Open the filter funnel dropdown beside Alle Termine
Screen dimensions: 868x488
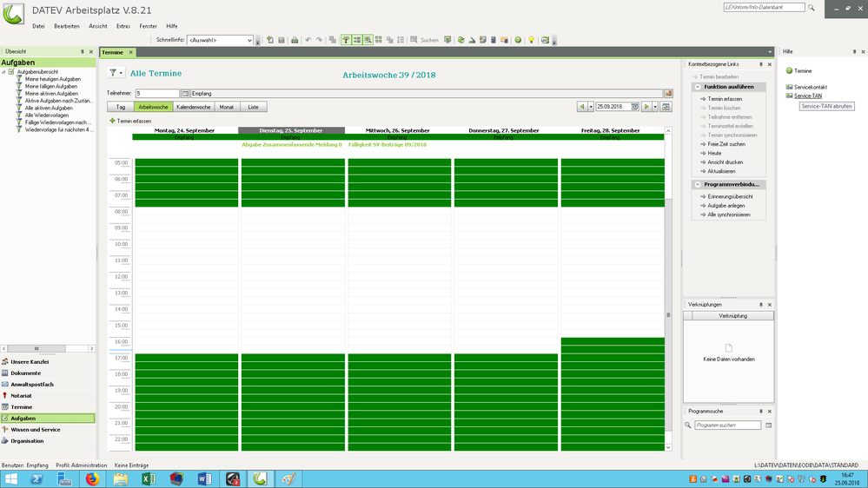coord(116,73)
